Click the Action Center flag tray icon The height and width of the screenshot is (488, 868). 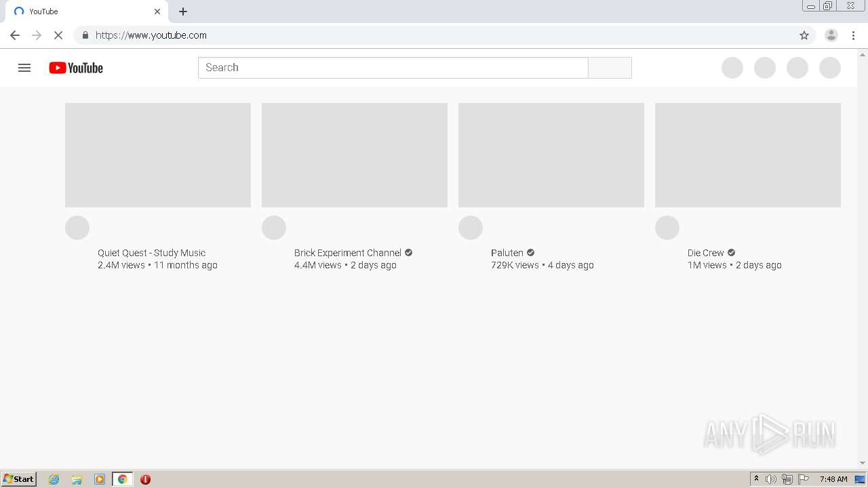tap(804, 479)
